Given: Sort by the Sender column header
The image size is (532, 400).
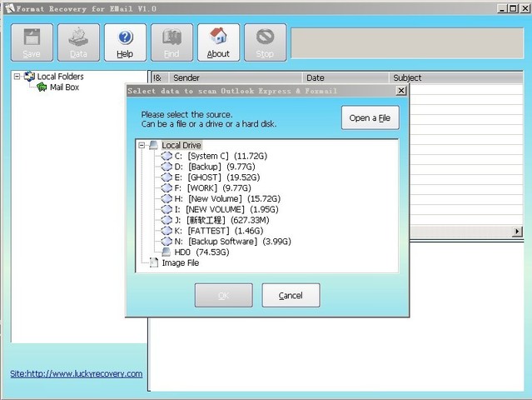Looking at the screenshot, I should coord(236,77).
